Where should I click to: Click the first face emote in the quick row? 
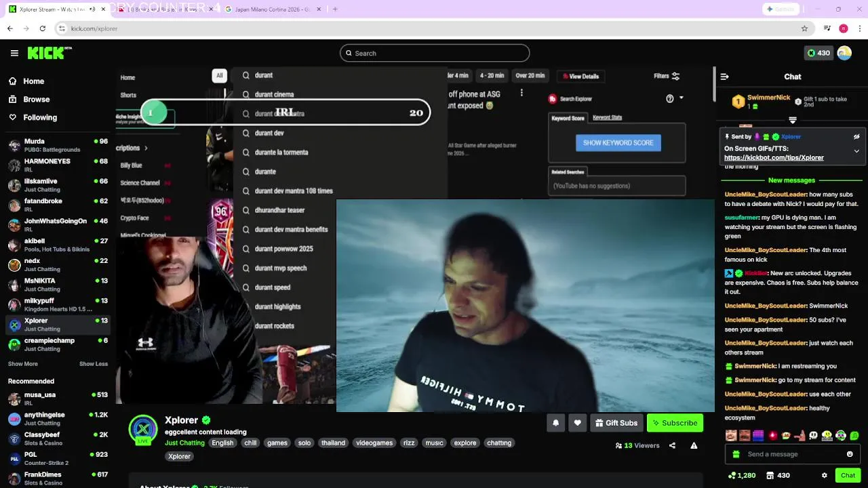pos(730,435)
